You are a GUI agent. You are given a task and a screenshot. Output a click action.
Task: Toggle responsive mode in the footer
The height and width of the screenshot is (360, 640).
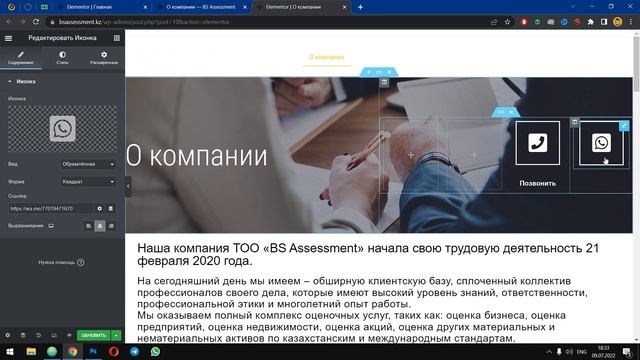pos(54,335)
